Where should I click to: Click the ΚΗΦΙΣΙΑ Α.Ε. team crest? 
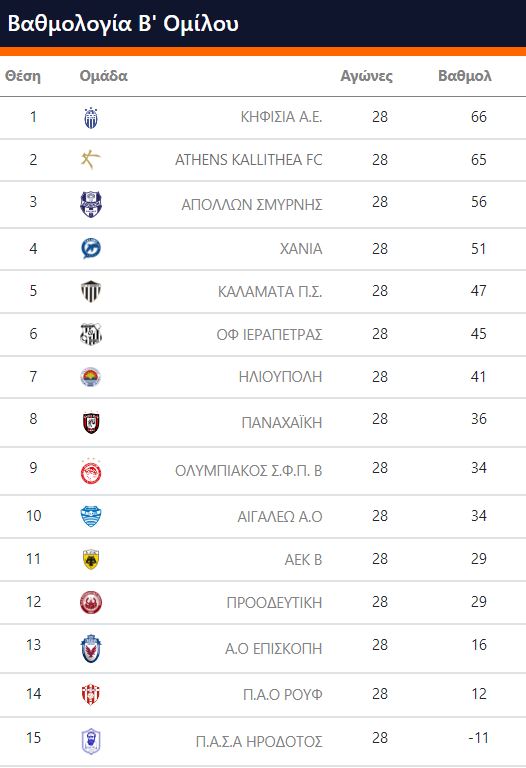click(x=91, y=118)
